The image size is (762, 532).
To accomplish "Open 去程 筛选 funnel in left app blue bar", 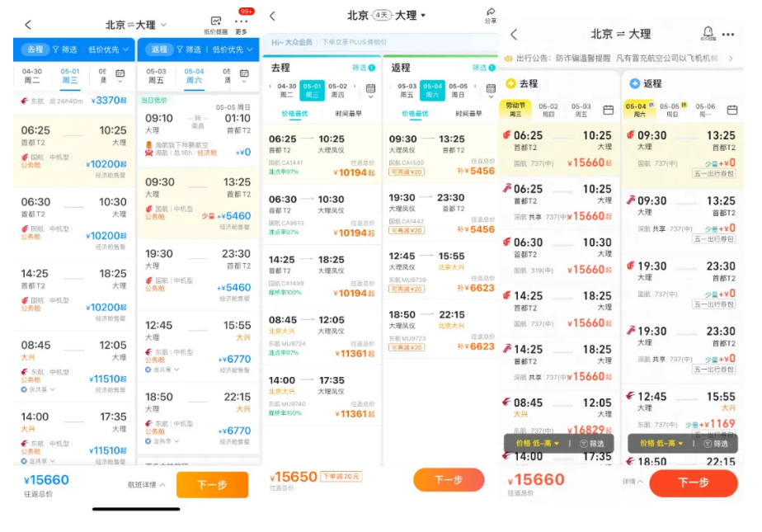I will point(64,49).
